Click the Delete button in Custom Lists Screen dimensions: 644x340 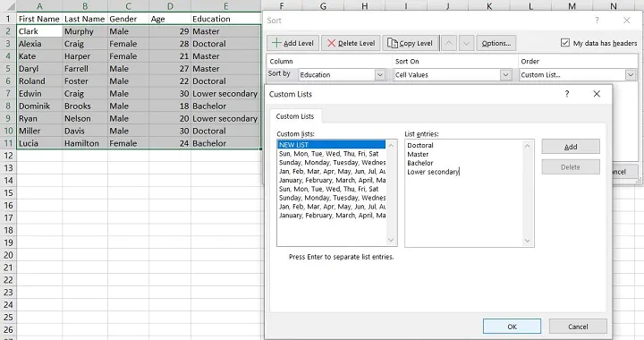coord(571,167)
